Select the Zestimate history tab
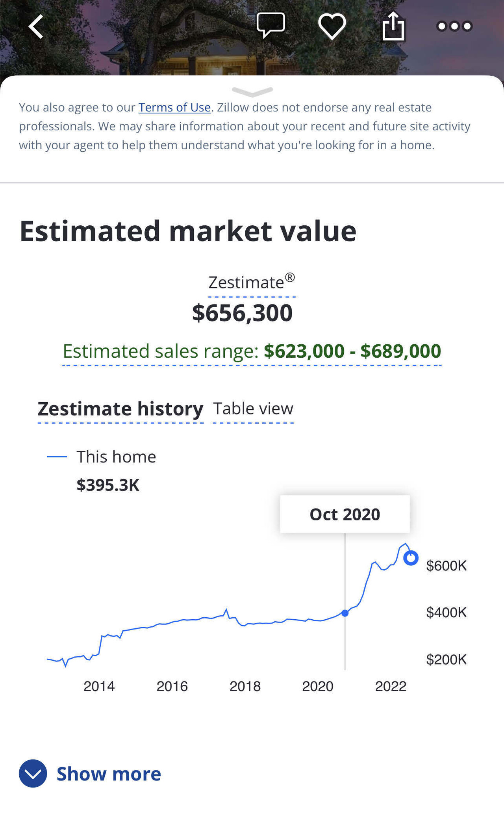Screen dimensions: 504x821 120,409
